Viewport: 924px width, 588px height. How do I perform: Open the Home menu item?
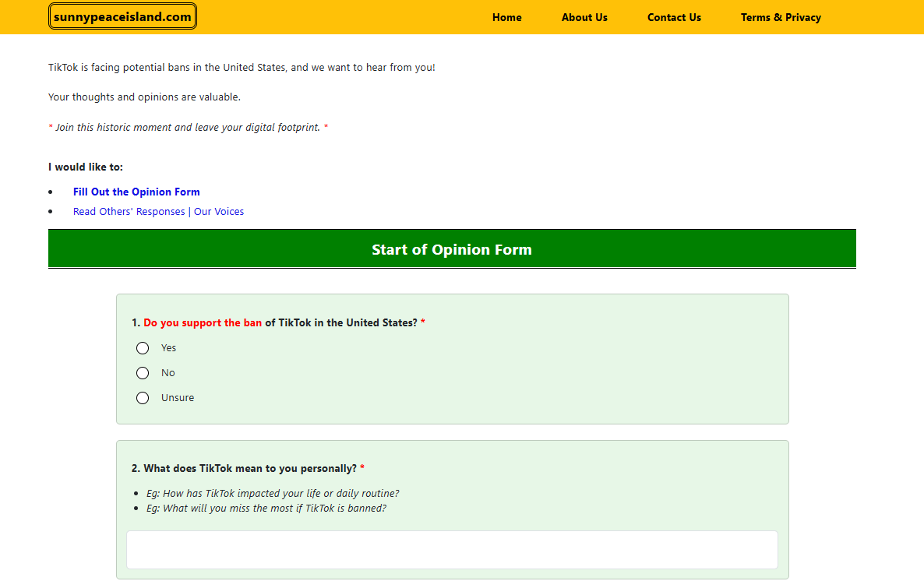(506, 18)
